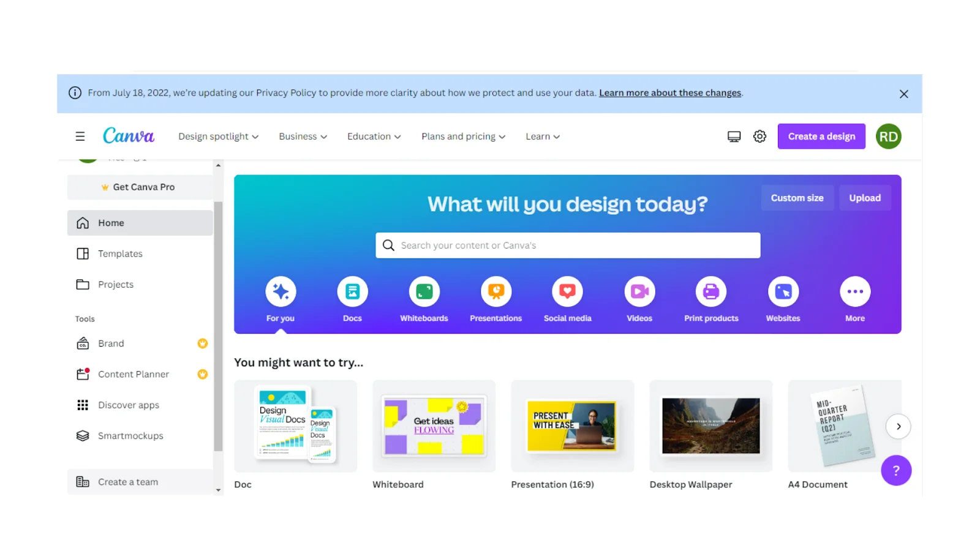Click the Custom size button
Viewport: 980px width, 551px height.
coord(797,198)
